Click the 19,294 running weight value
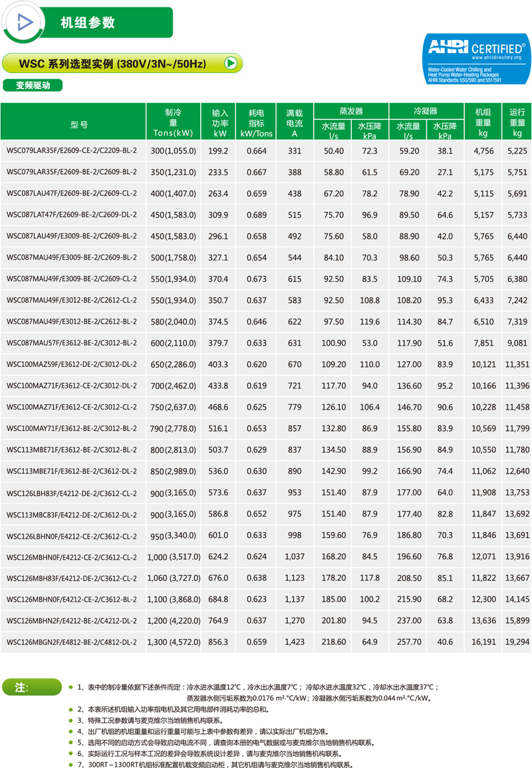The image size is (532, 768). click(x=517, y=642)
